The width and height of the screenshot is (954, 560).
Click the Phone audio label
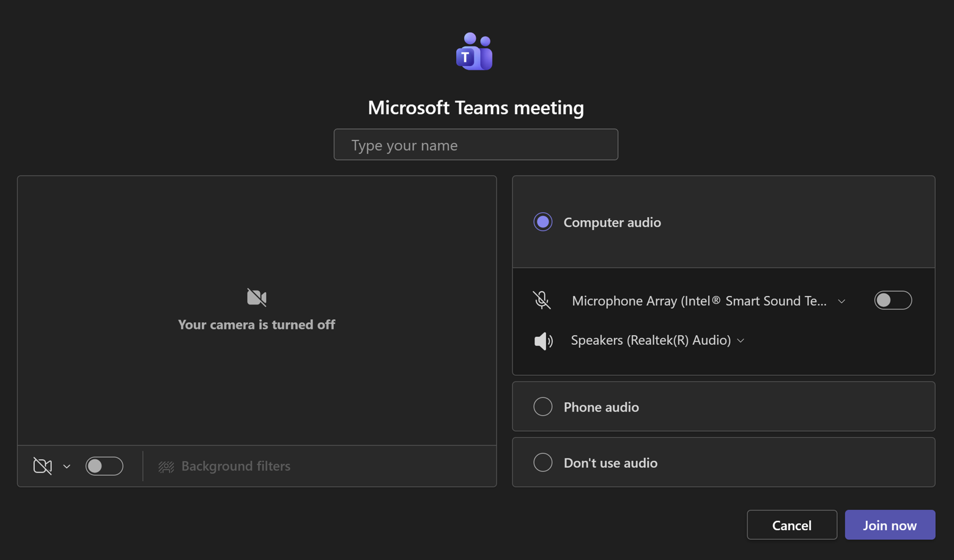[x=601, y=407]
